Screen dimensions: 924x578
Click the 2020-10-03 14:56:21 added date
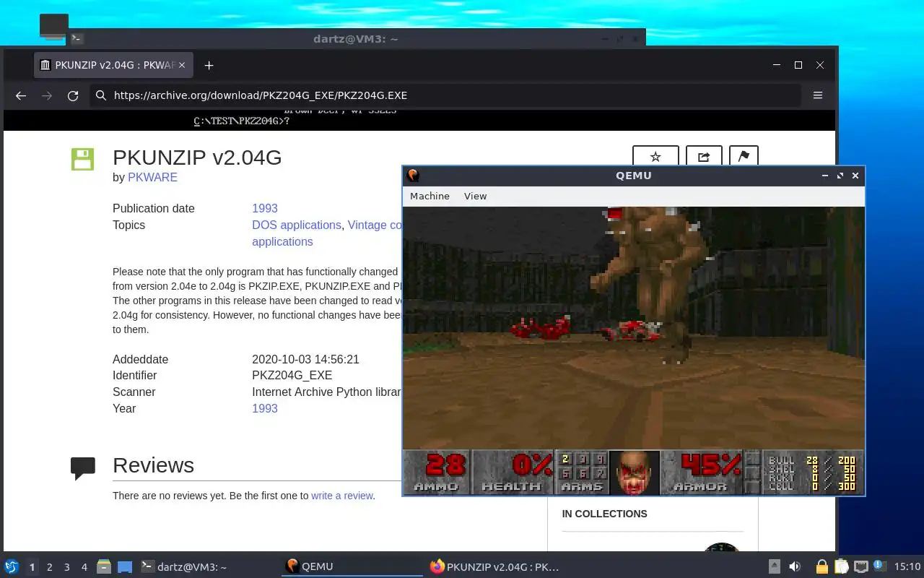tap(305, 359)
